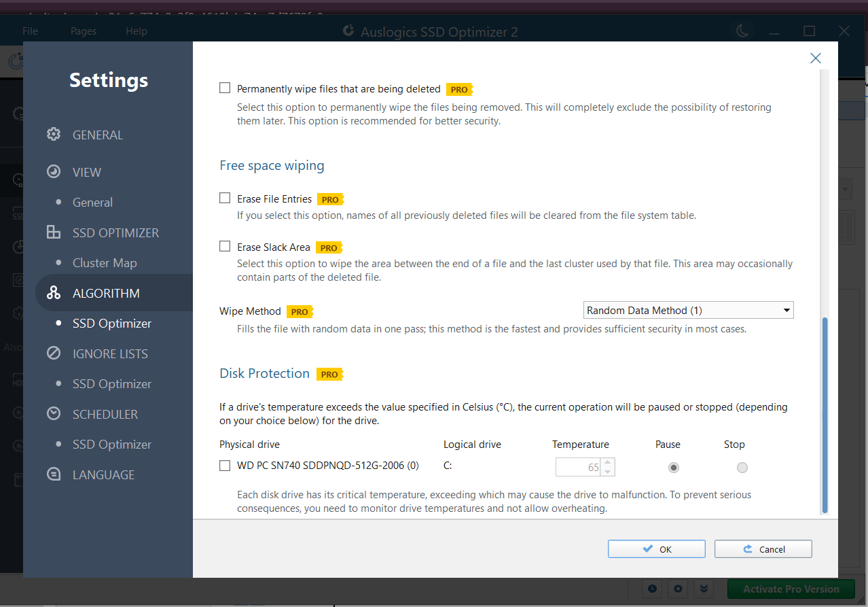Click the scheduler clock icon near Activate Pro Version
Viewport: 868px width, 607px height.
tap(652, 589)
